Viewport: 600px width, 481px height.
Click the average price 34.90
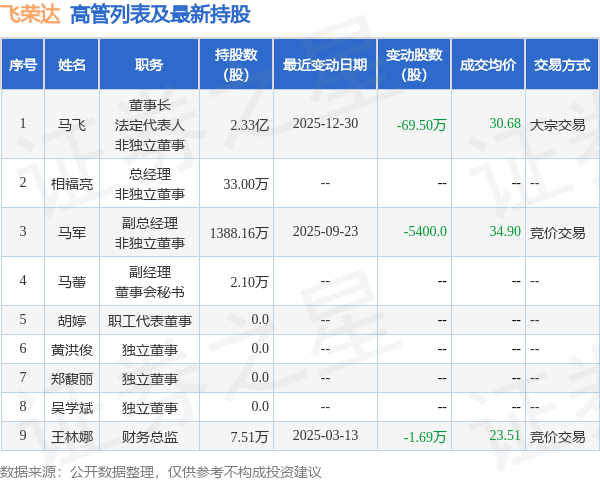pos(505,231)
